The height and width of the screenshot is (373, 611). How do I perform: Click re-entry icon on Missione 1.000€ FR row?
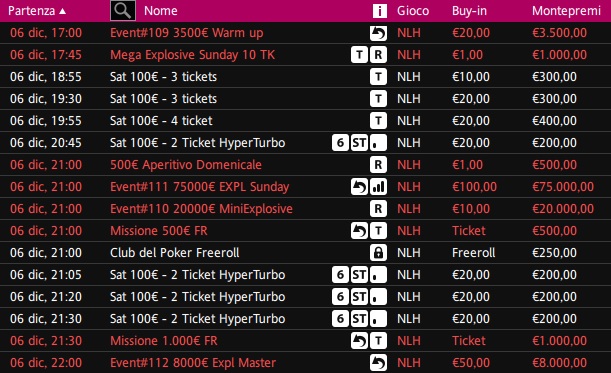click(x=359, y=341)
